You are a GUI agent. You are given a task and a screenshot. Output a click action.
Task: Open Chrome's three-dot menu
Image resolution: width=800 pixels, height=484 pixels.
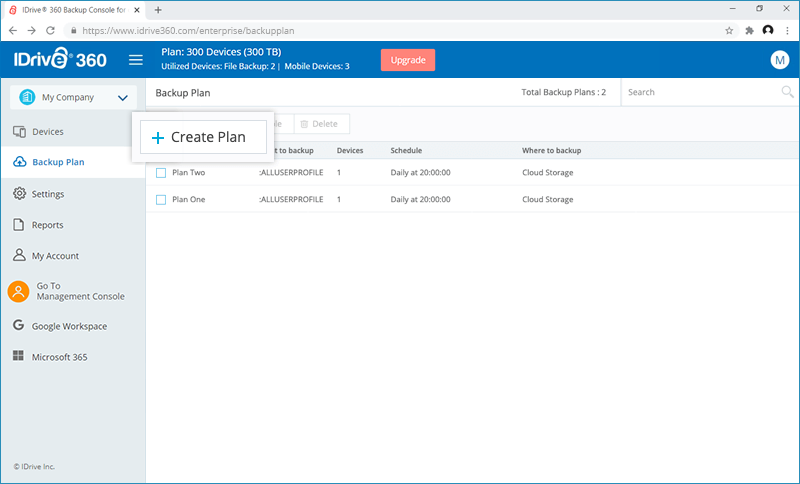(x=787, y=30)
